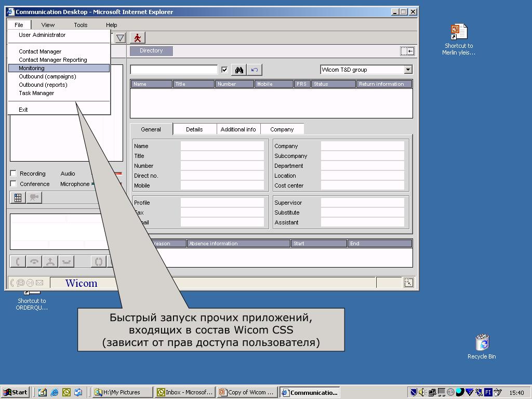Viewport: 532px width, 399px height.
Task: Click the Supervisor input field
Action: (362, 203)
